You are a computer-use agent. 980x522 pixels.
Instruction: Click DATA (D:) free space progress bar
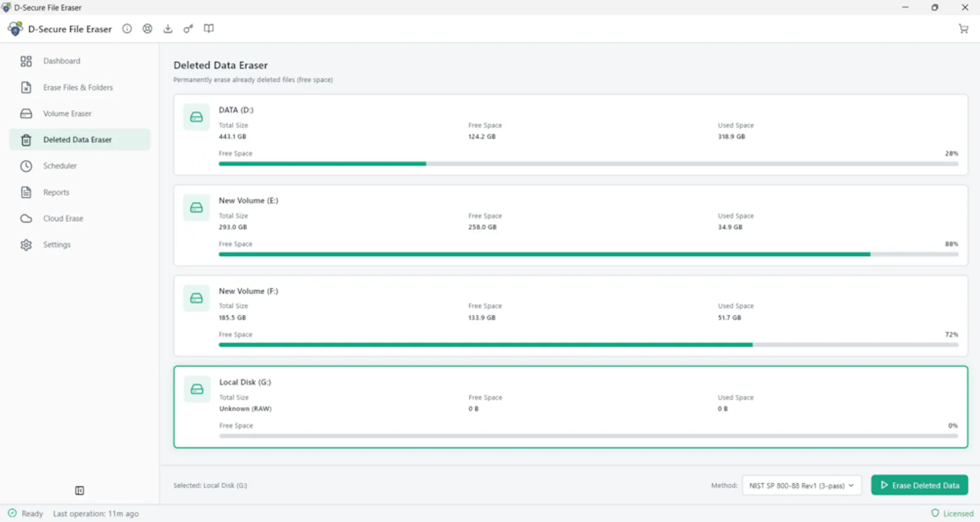pos(588,164)
